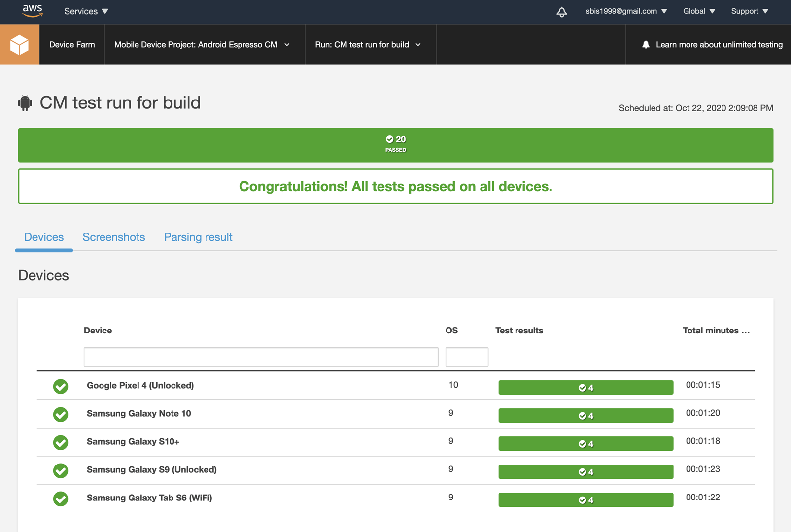Open Samsung Galaxy Tab S6 (WiFi) results
Image resolution: width=791 pixels, height=532 pixels.
point(149,498)
